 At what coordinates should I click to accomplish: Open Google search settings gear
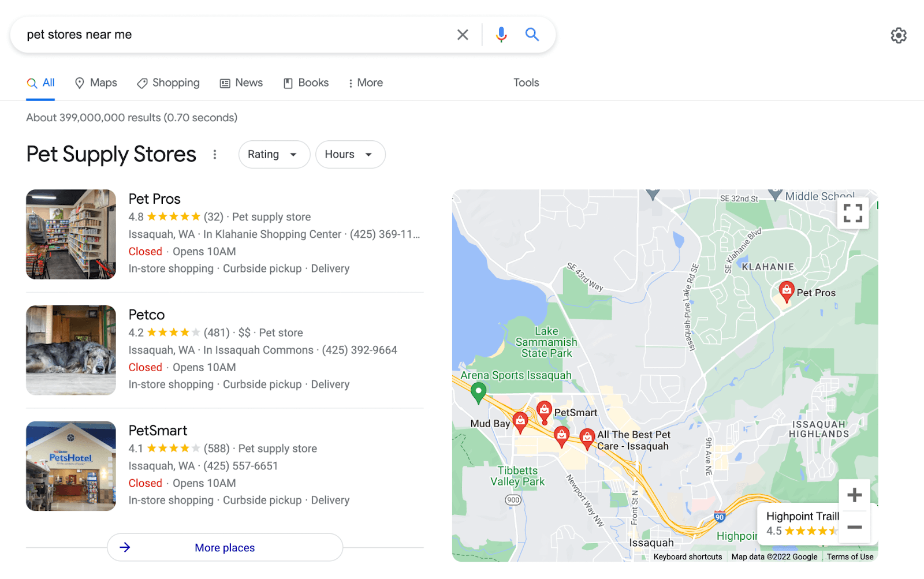pyautogui.click(x=899, y=35)
